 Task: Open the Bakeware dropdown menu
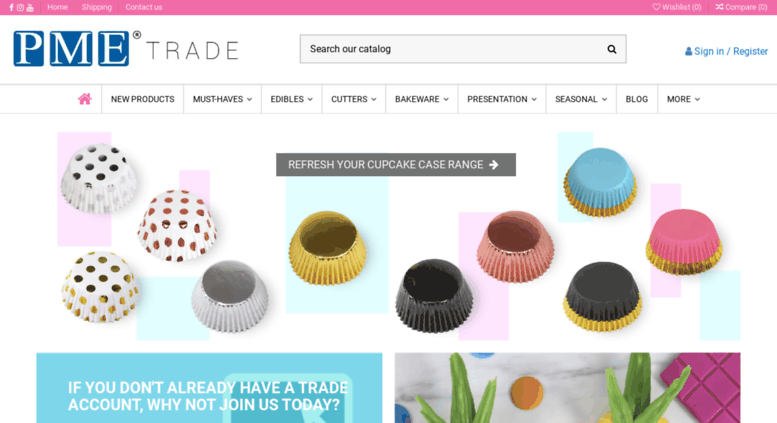422,99
